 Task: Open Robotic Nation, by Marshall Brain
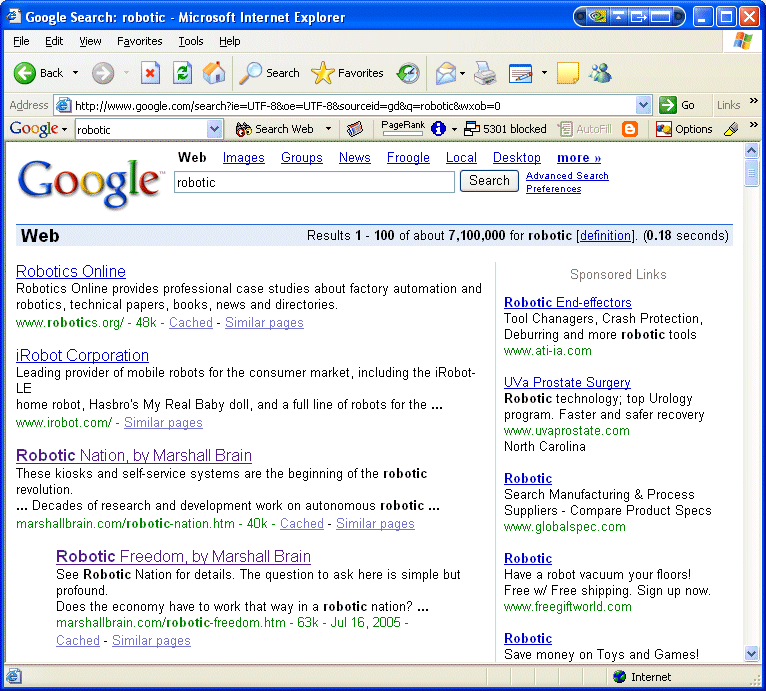tap(134, 455)
